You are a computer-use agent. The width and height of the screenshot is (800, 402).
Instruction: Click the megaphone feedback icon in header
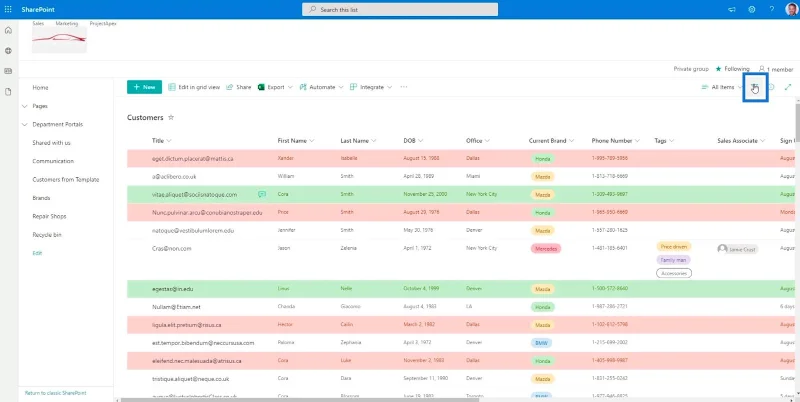point(732,9)
